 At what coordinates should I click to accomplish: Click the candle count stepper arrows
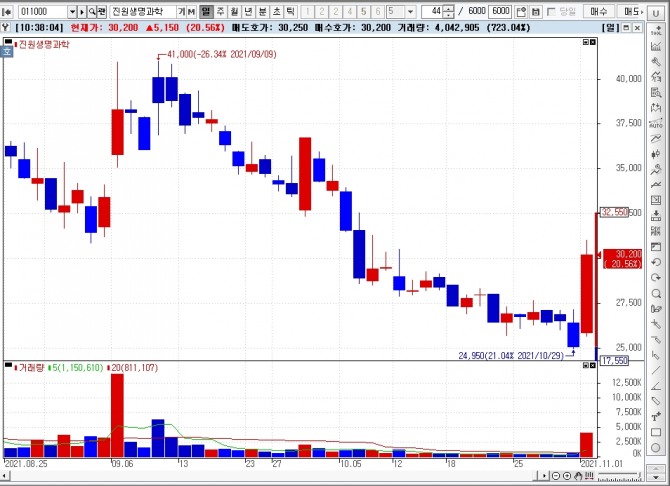point(448,12)
